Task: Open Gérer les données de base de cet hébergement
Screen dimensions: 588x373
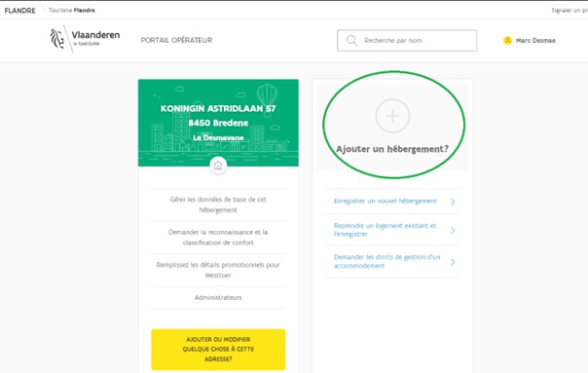Action: [218, 205]
